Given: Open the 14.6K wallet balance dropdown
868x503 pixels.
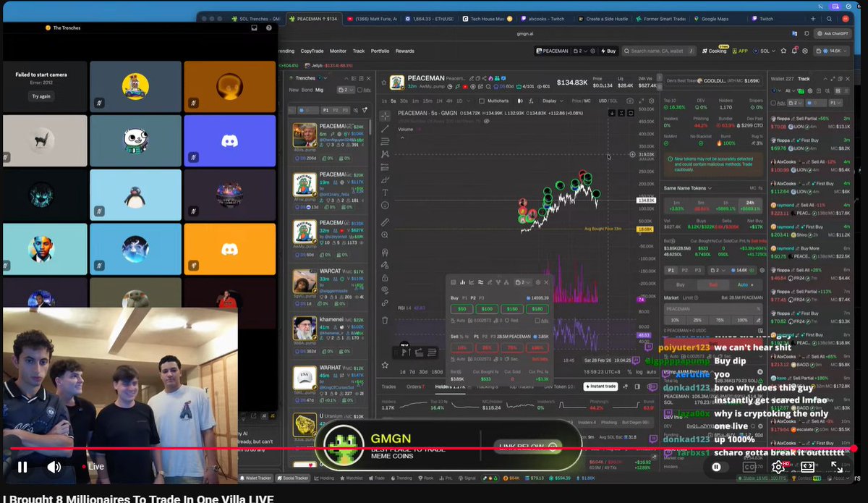Looking at the screenshot, I should coord(830,51).
